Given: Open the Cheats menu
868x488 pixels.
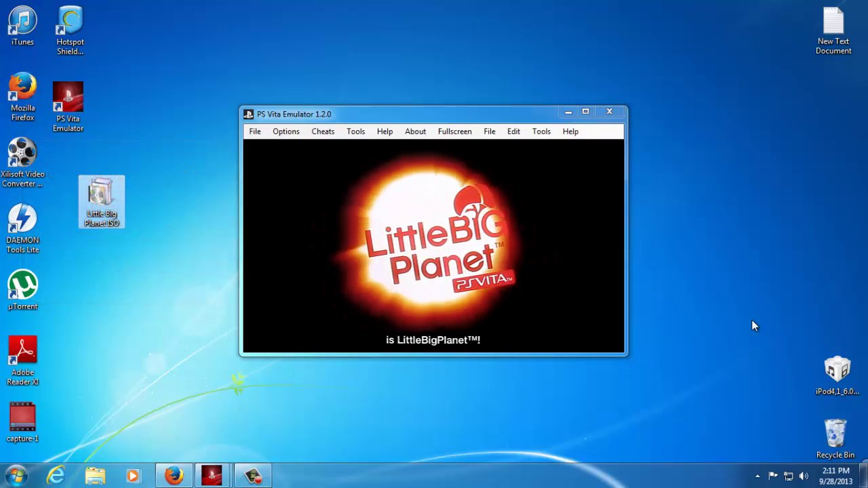Looking at the screenshot, I should [323, 131].
